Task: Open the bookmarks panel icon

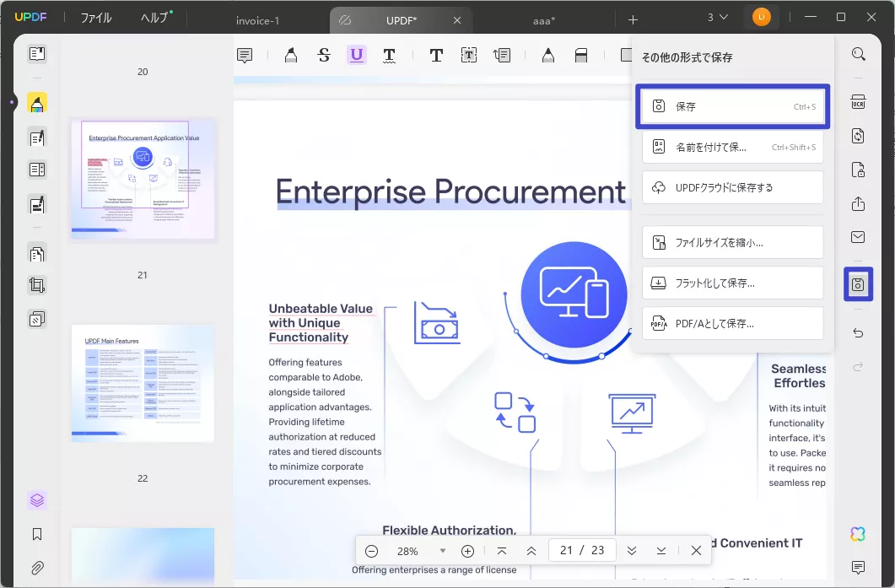Action: 37,534
